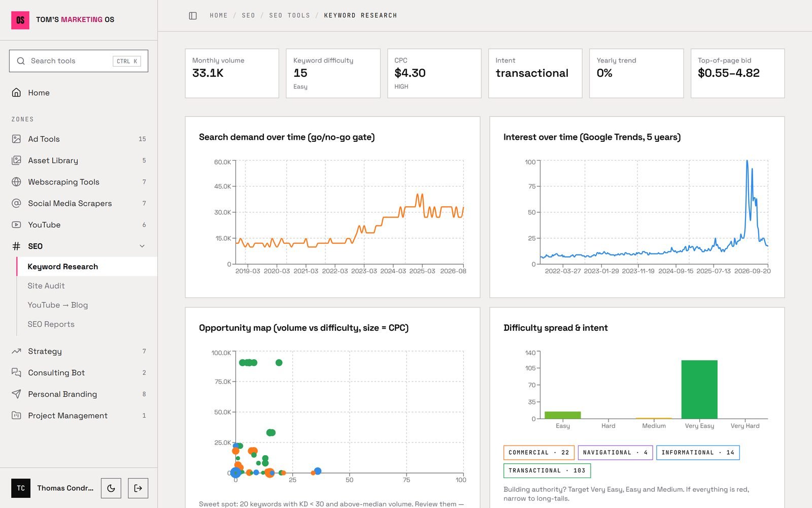Click TOM'S MARKETING OS title
This screenshot has width=812, height=508.
click(x=75, y=20)
